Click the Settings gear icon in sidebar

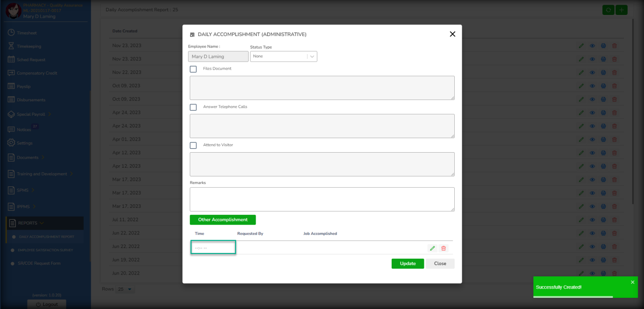pyautogui.click(x=11, y=143)
